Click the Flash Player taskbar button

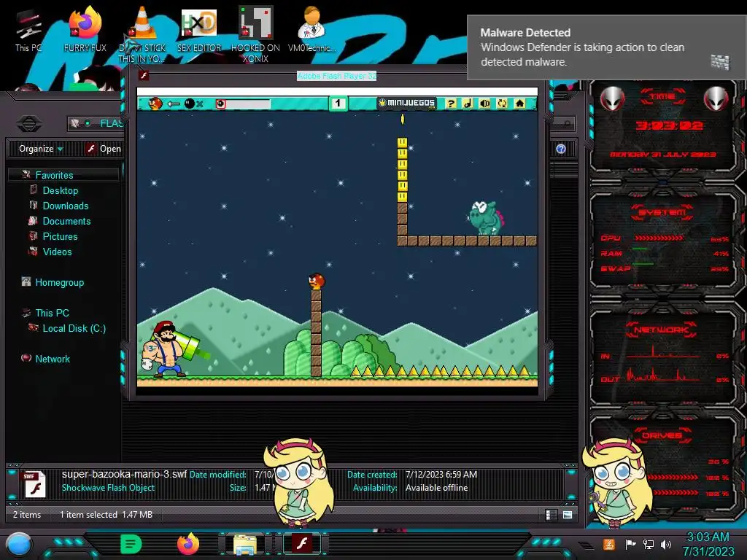click(302, 543)
